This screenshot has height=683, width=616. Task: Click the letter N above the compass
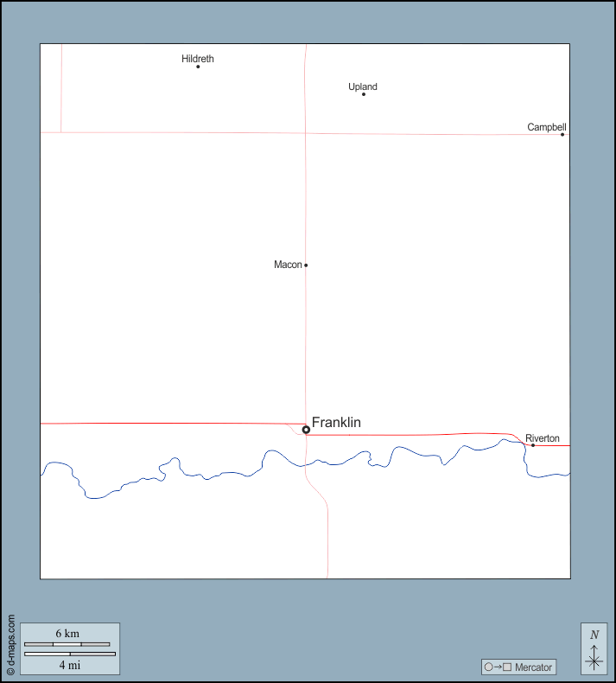pyautogui.click(x=594, y=635)
